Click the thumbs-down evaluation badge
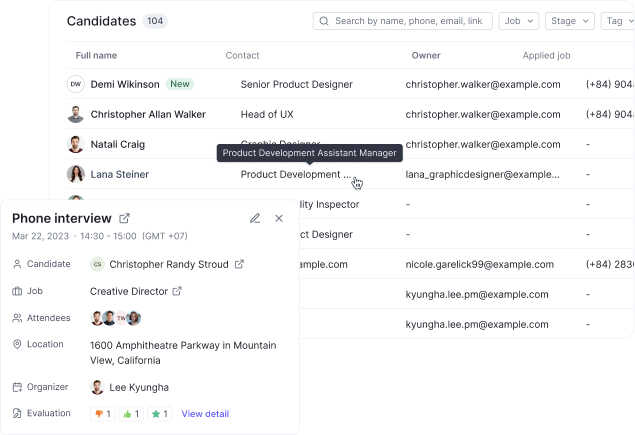This screenshot has width=635, height=435. (x=103, y=413)
